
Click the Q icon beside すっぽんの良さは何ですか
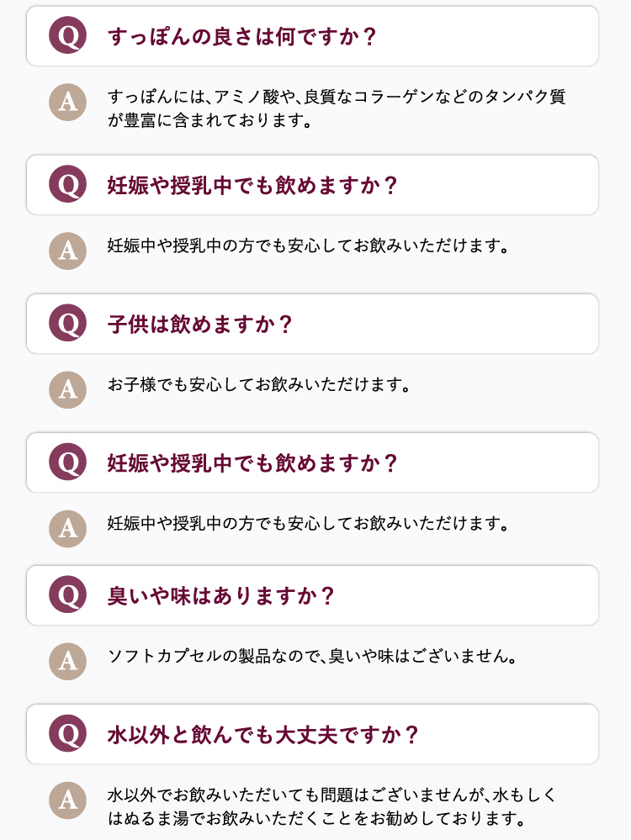tap(67, 35)
